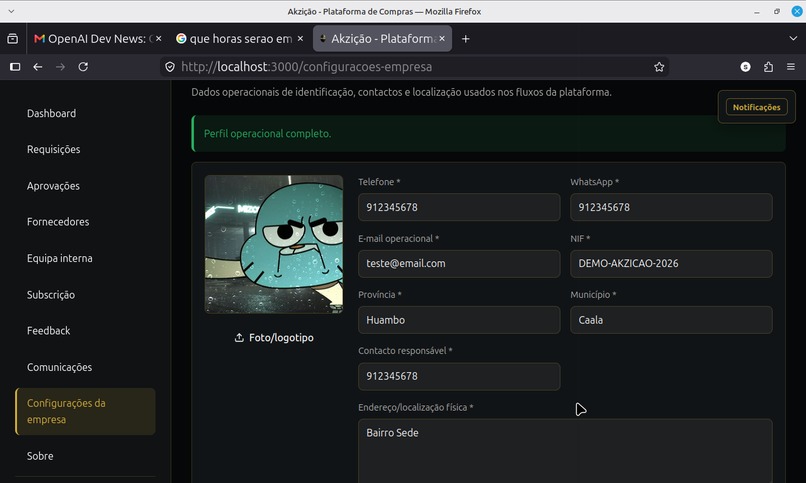Click the NIF field with DEMO-AKZICAO-2026
This screenshot has height=483, width=806.
coord(671,264)
